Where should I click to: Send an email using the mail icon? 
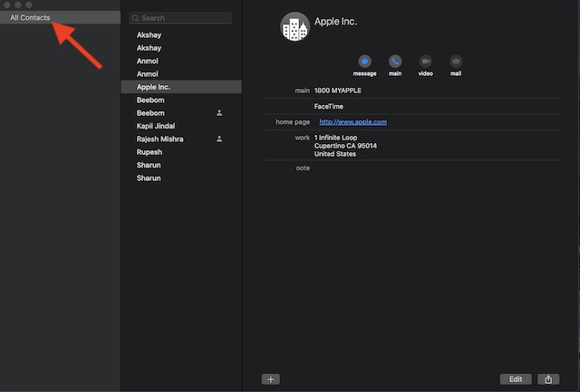pos(456,62)
